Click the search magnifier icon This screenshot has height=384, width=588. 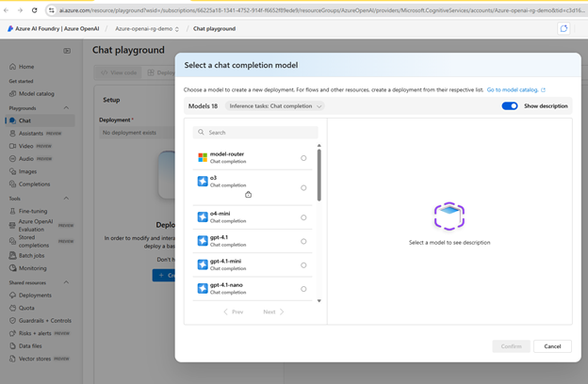[x=201, y=133]
